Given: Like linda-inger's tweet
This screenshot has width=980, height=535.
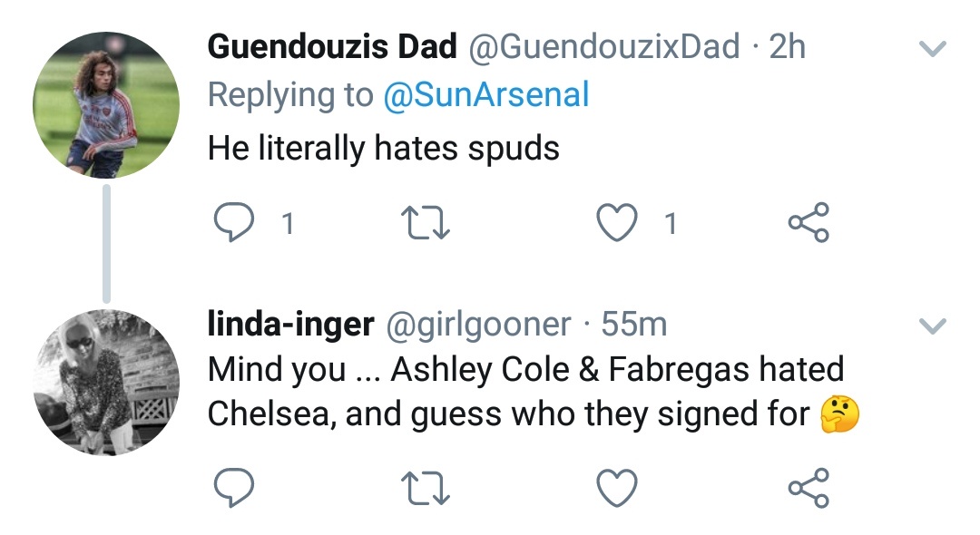Looking at the screenshot, I should click(x=617, y=490).
